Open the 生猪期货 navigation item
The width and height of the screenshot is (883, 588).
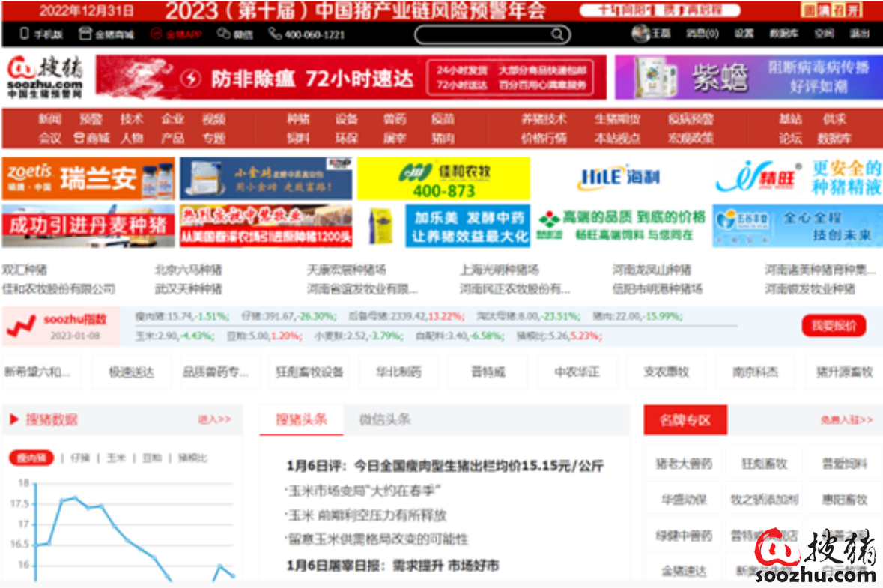click(618, 119)
